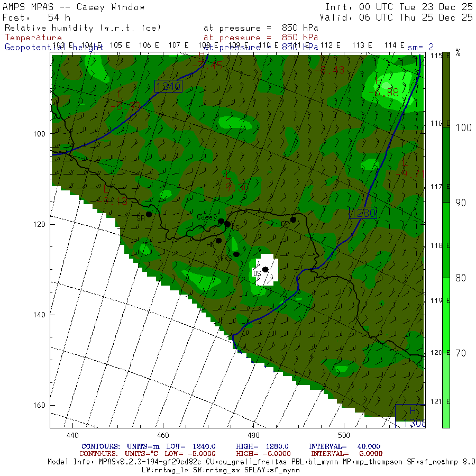The width and height of the screenshot is (476, 476).
Task: Select the 70-80% bright green legend swatch
Action: (446, 315)
